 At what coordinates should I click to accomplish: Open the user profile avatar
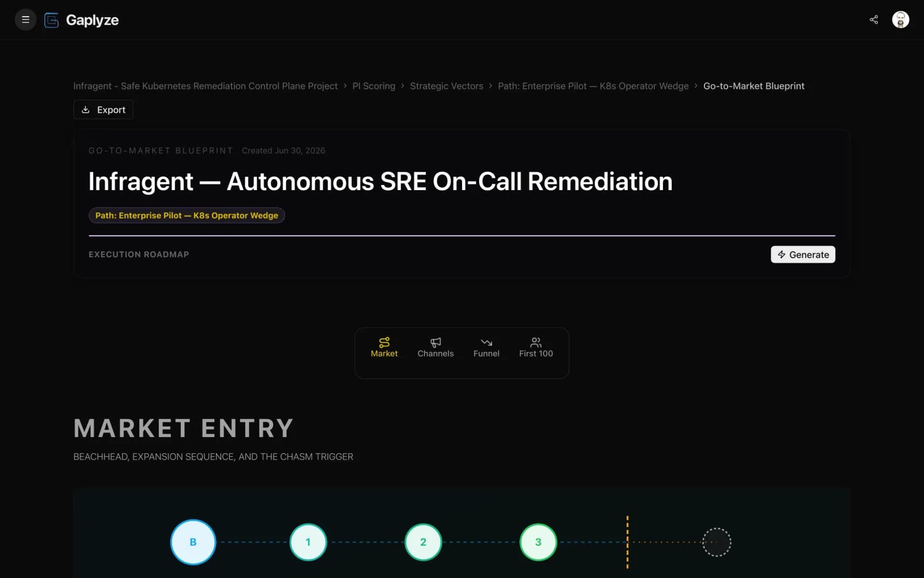(900, 20)
